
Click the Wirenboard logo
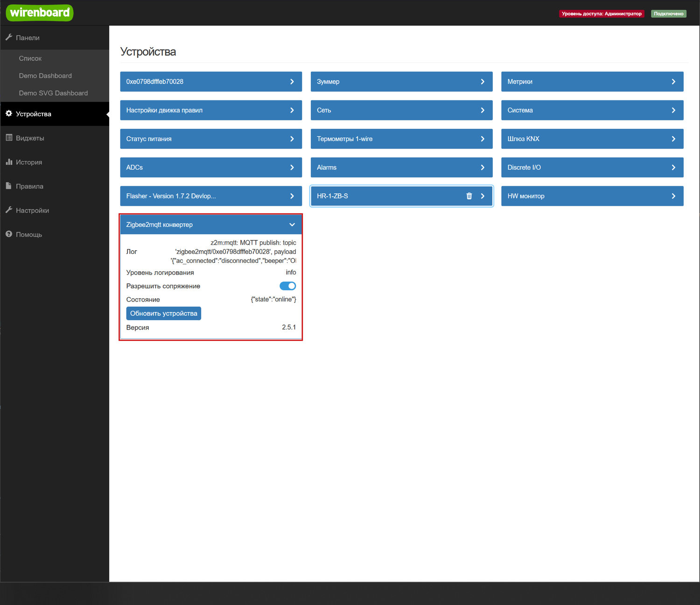coord(40,13)
